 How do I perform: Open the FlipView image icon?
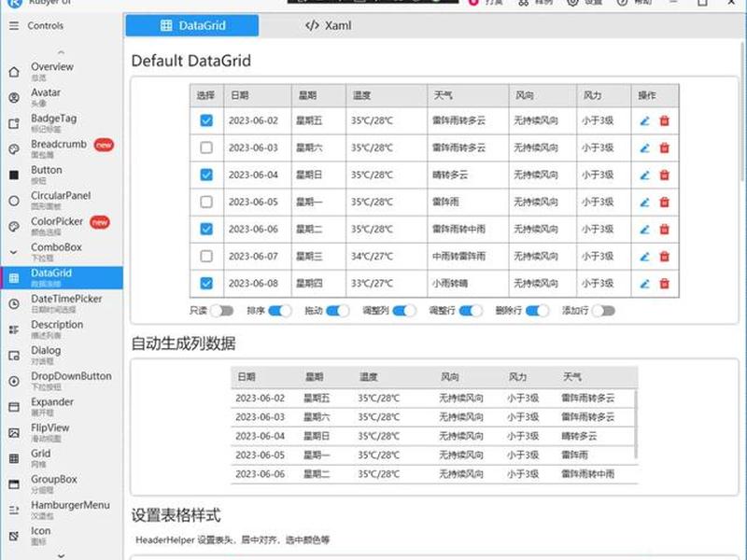[x=14, y=432]
